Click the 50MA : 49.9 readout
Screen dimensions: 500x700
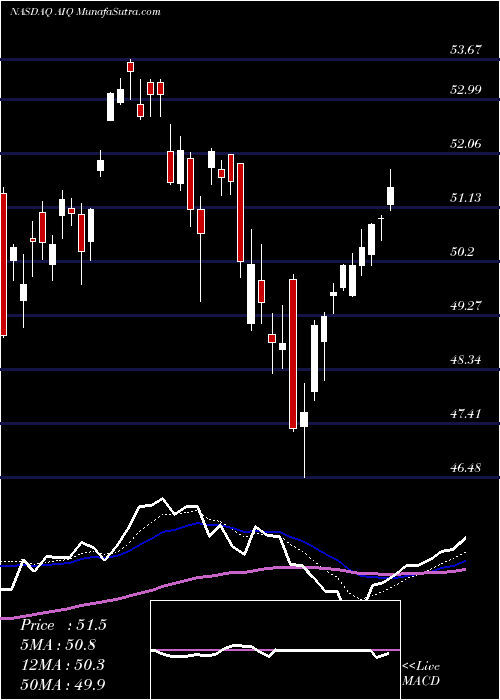coord(62,684)
